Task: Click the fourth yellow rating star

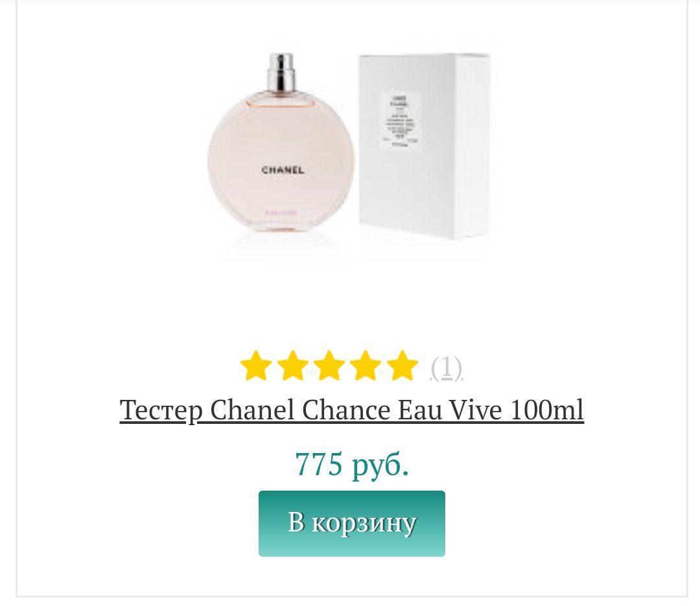Action: 366,366
